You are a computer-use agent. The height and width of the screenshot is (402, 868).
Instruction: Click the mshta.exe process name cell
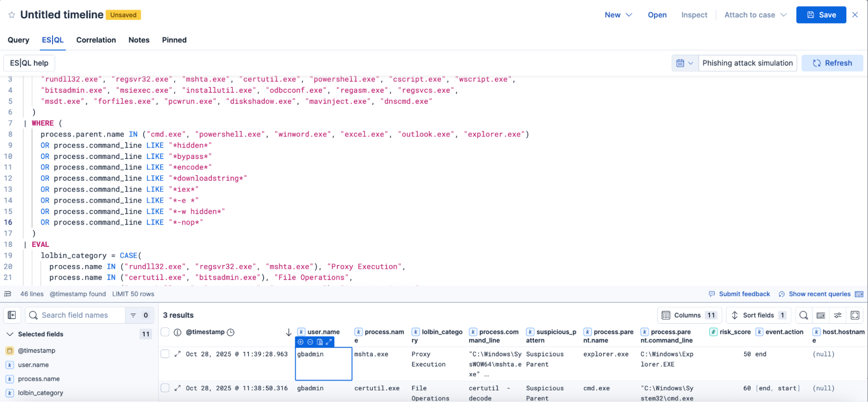[371, 354]
